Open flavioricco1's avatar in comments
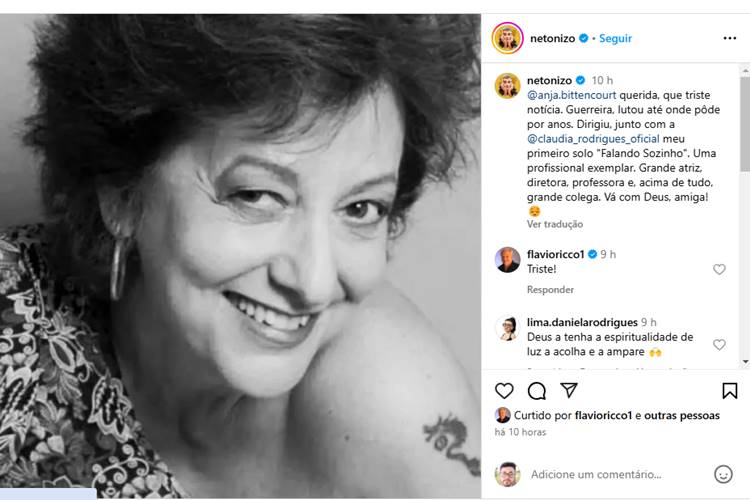This screenshot has width=750, height=500. [508, 259]
